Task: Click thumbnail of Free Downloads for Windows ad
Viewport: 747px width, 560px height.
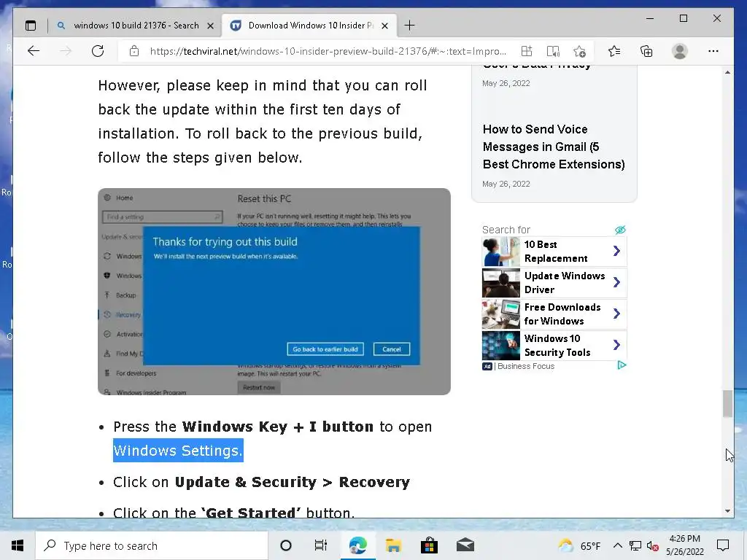Action: coord(500,314)
